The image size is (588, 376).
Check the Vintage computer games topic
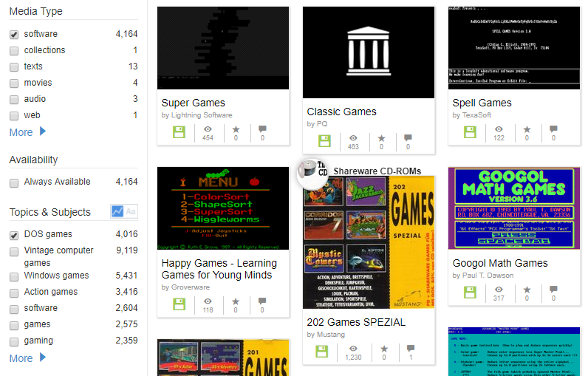pos(14,252)
